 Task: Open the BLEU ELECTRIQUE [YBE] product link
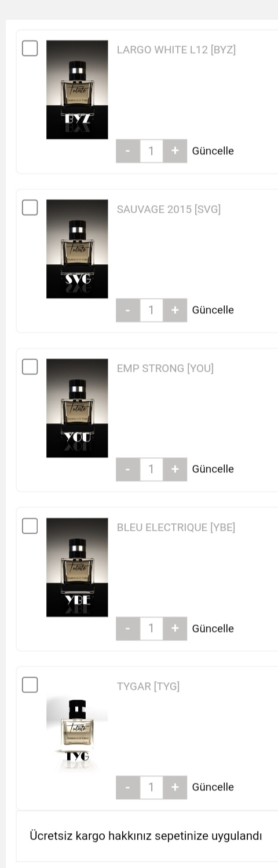[x=176, y=527]
